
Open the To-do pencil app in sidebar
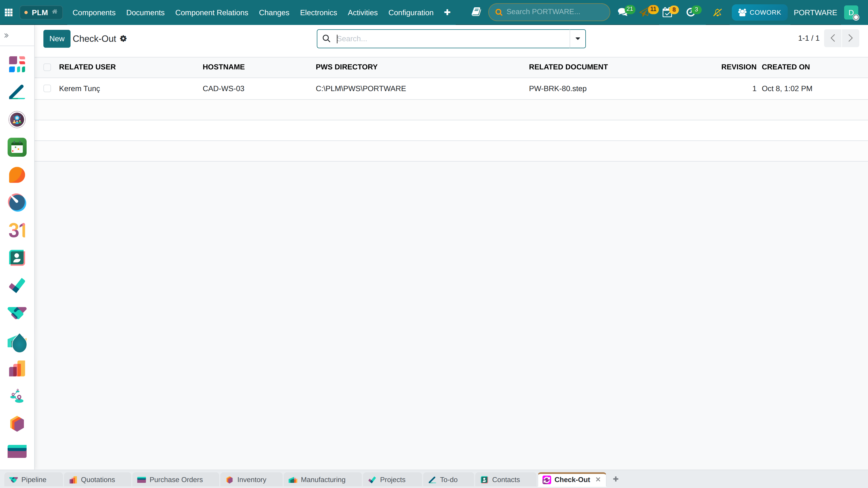click(x=17, y=92)
